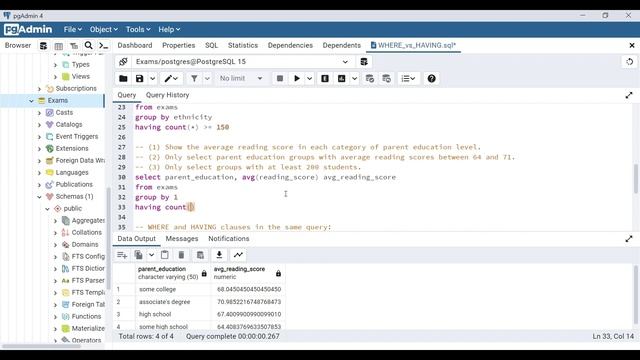The image size is (640, 360).
Task: Open the No limit rows dropdown
Action: pyautogui.click(x=241, y=78)
